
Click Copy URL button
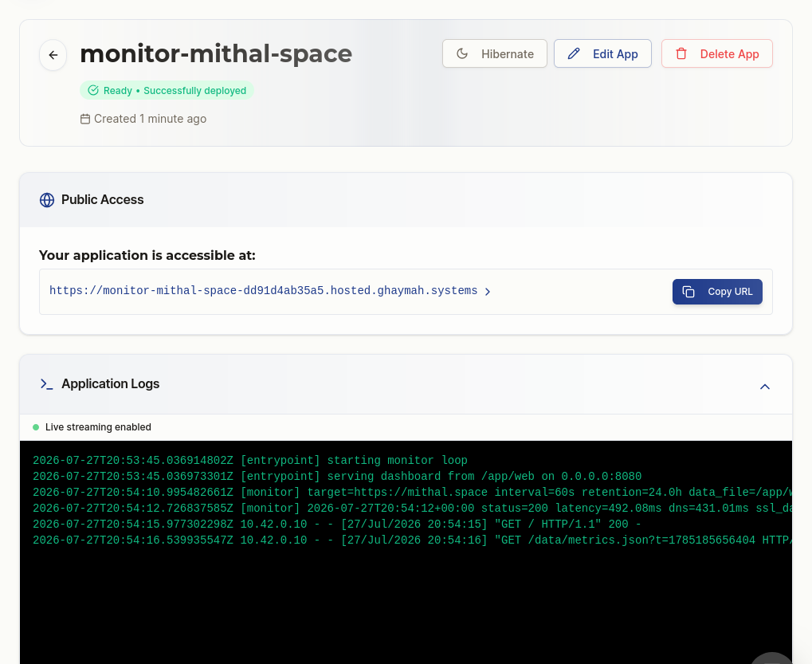(717, 292)
